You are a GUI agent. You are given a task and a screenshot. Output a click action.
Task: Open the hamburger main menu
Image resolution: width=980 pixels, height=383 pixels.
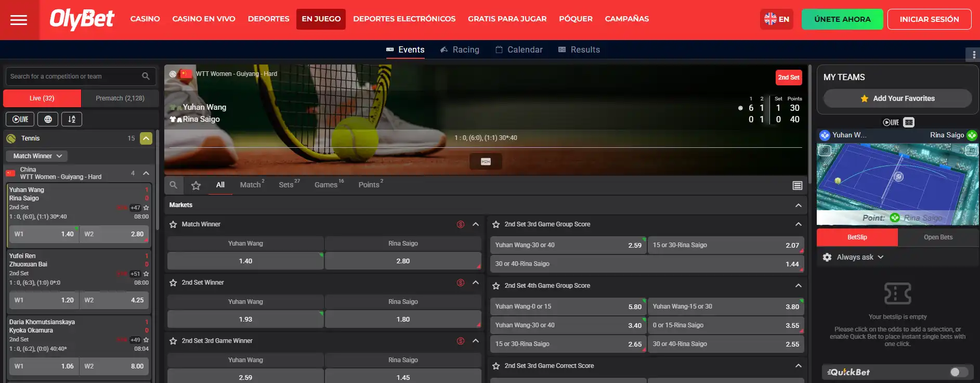click(x=19, y=20)
